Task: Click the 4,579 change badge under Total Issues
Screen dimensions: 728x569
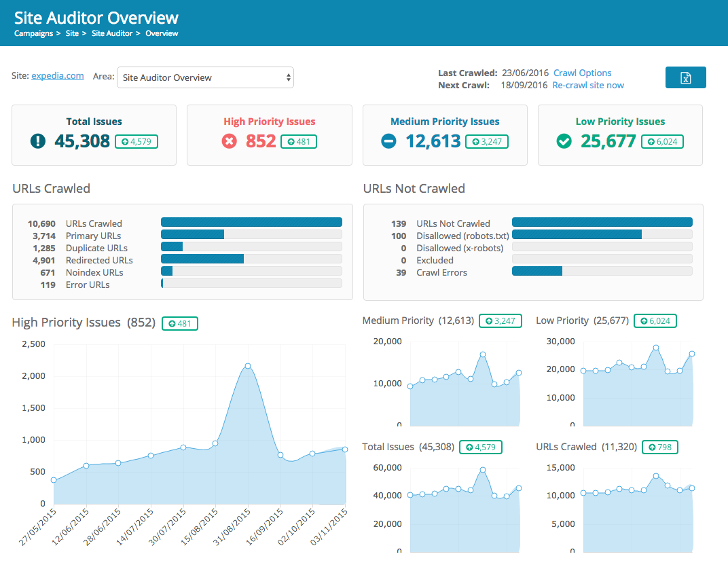Action: click(136, 141)
